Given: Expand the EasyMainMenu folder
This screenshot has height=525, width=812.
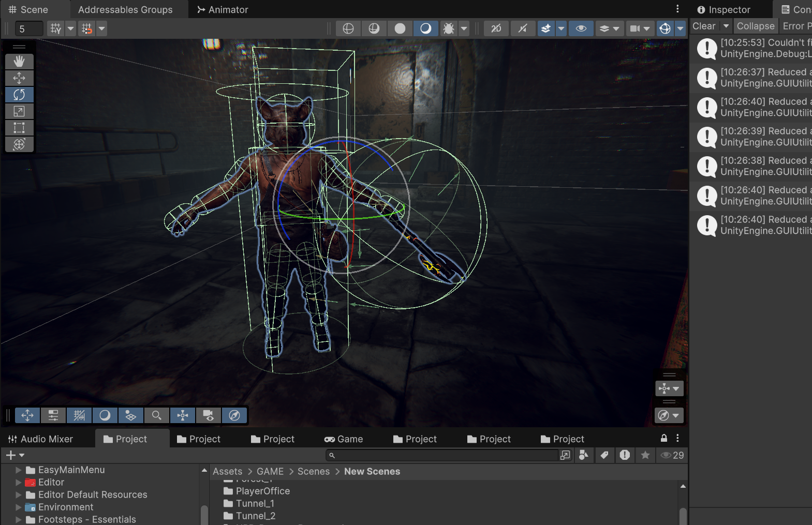Looking at the screenshot, I should (19, 470).
